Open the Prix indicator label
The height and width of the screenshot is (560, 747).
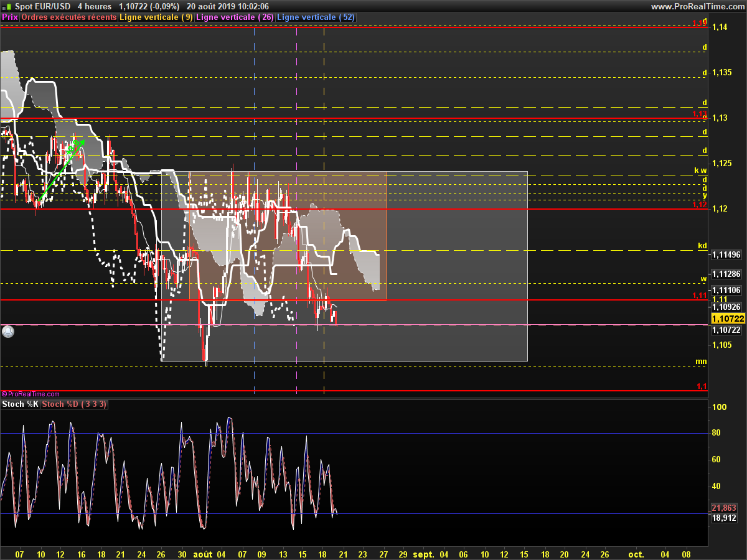pyautogui.click(x=10, y=17)
